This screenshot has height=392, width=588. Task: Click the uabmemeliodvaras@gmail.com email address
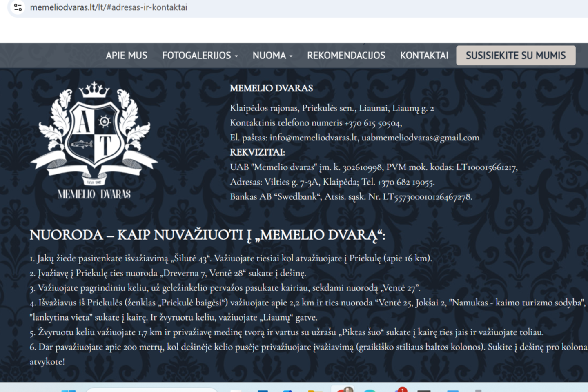click(420, 138)
